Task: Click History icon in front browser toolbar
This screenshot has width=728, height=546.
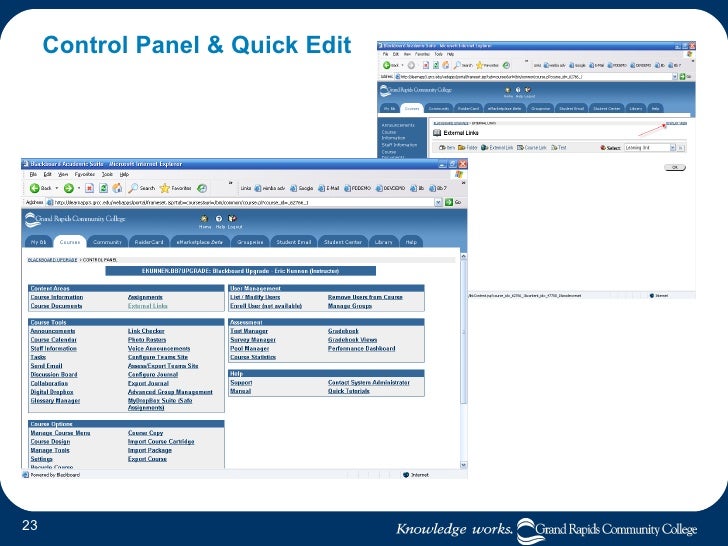Action: coord(202,188)
